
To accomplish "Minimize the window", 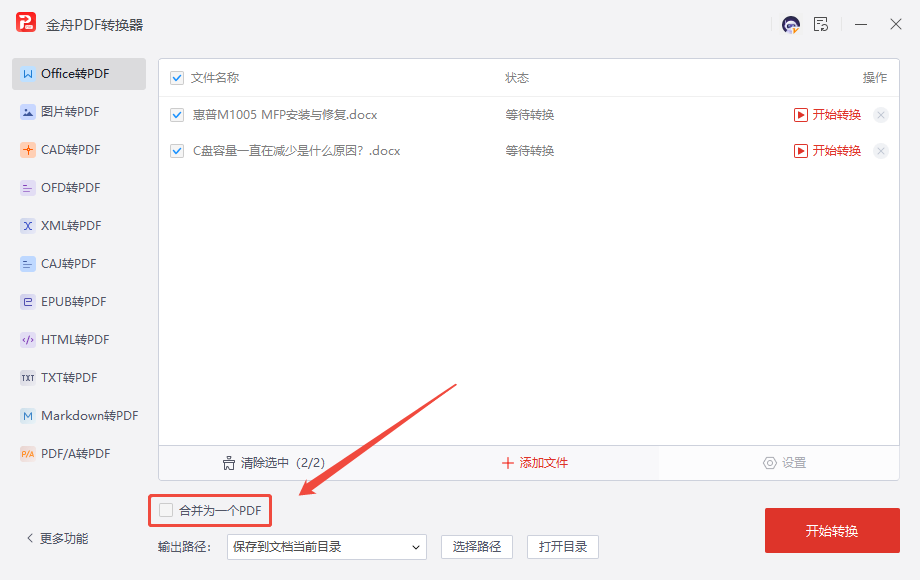I will pyautogui.click(x=861, y=25).
